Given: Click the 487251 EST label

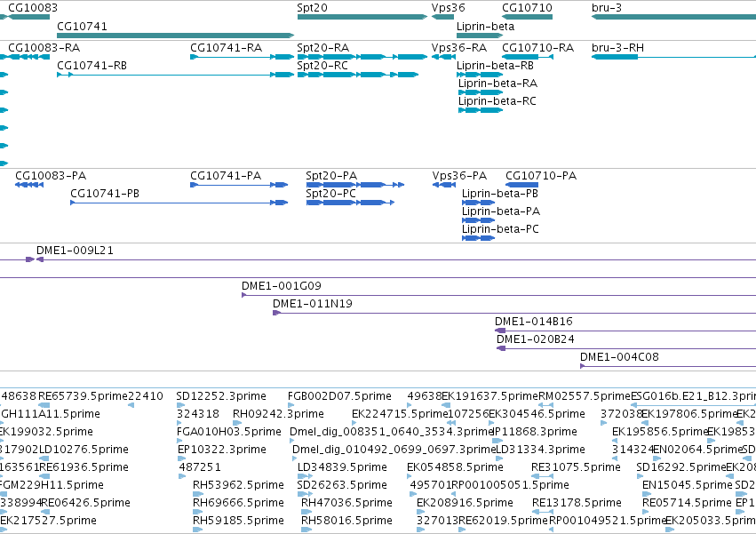Looking at the screenshot, I should coord(200,468).
